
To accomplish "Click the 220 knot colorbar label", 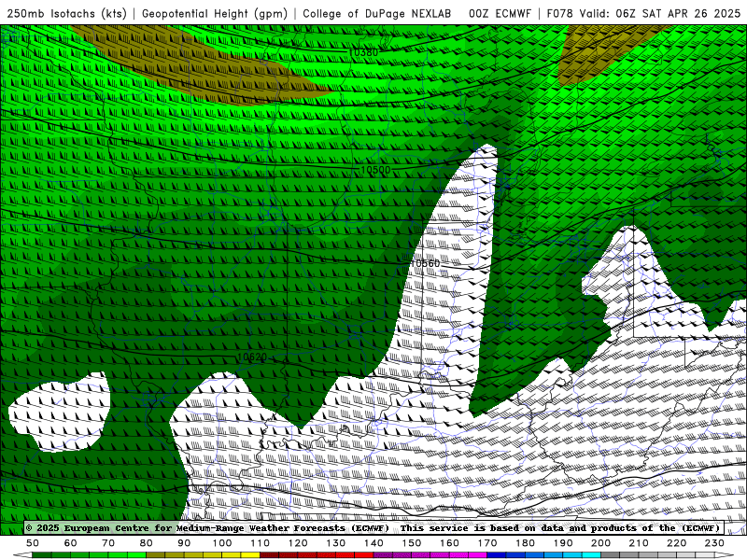I will [676, 543].
